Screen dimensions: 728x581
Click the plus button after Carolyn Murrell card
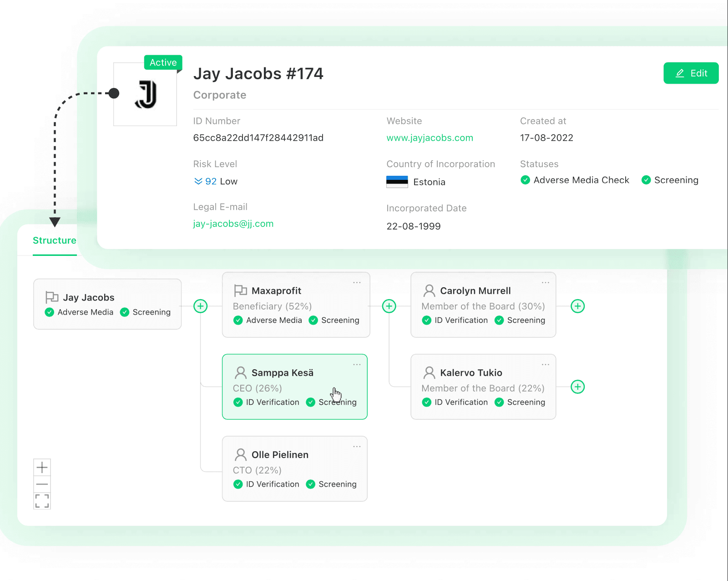pos(577,306)
